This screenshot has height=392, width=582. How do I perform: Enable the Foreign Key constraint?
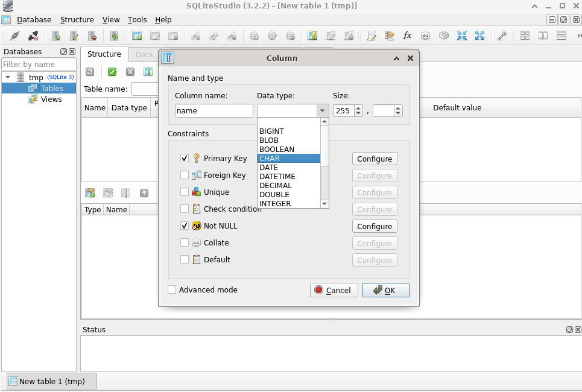point(185,175)
